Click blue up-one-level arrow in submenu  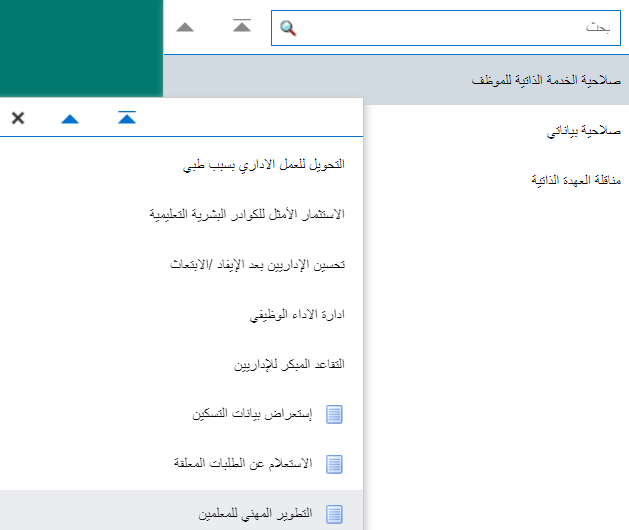tap(70, 119)
